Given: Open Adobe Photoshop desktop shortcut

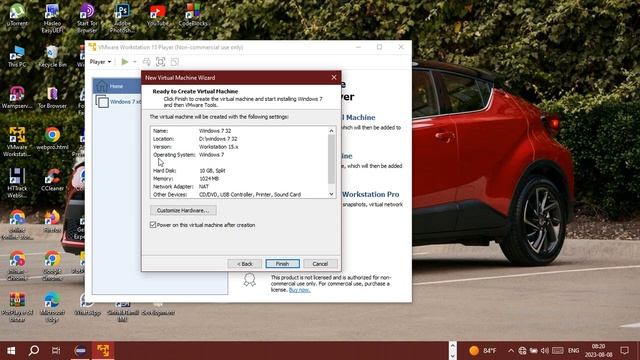Looking at the screenshot, I should (x=122, y=18).
